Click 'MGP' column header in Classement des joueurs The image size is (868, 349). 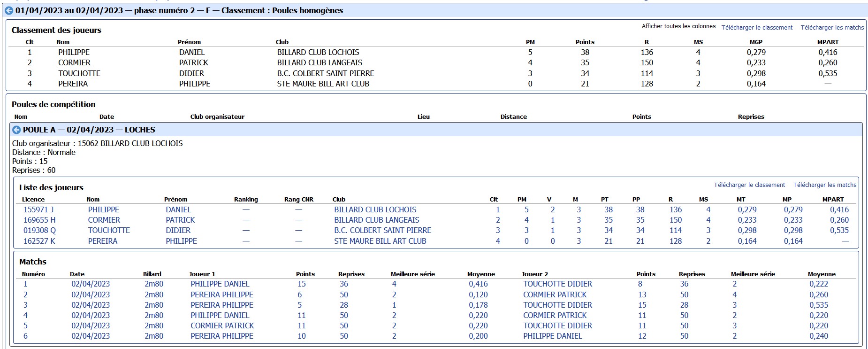[756, 42]
